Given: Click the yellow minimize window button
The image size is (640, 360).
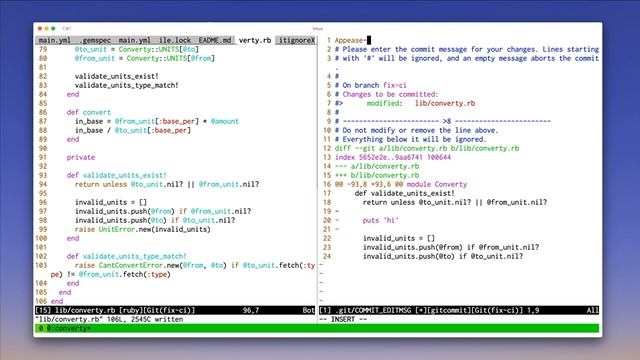Looking at the screenshot, I should click(x=46, y=29).
